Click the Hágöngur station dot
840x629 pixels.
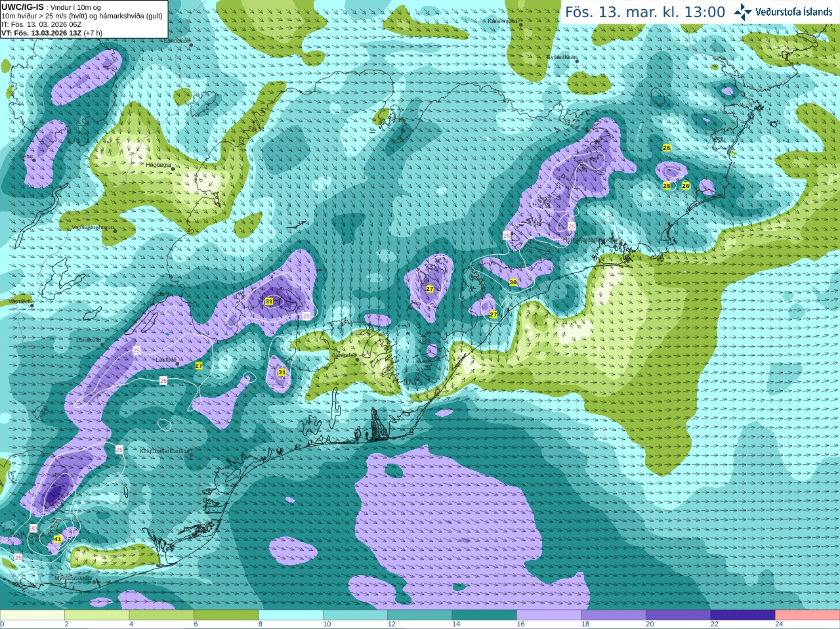coord(173,169)
